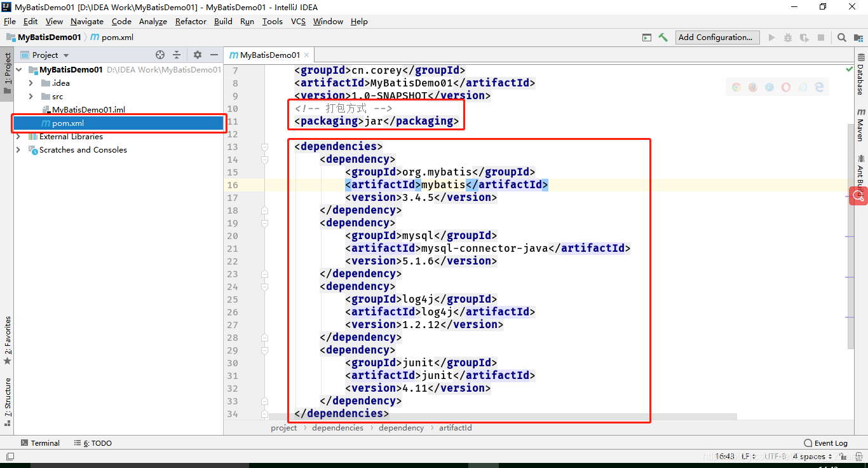This screenshot has height=468, width=868.
Task: Open in Safari browser icon
Action: [770, 87]
